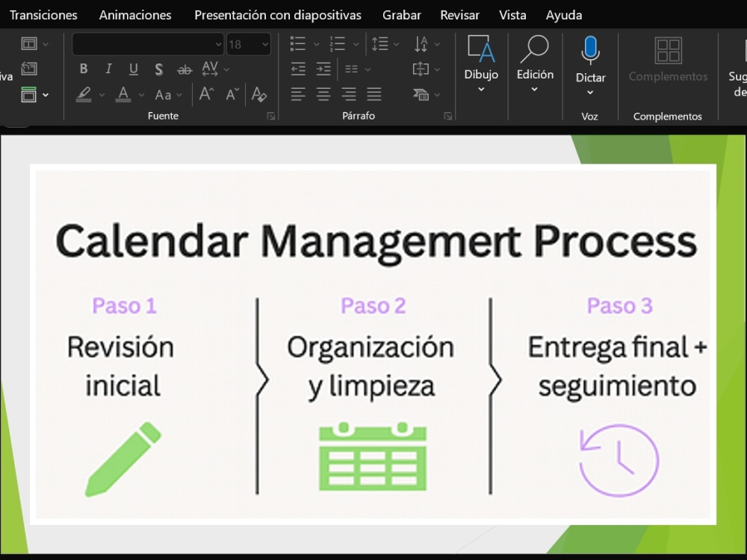The width and height of the screenshot is (747, 560).
Task: Decrease list indent level
Action: click(298, 69)
